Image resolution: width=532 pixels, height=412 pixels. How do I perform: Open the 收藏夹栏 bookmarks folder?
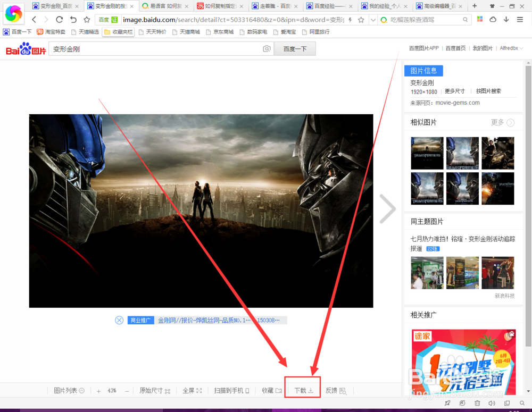coord(119,32)
